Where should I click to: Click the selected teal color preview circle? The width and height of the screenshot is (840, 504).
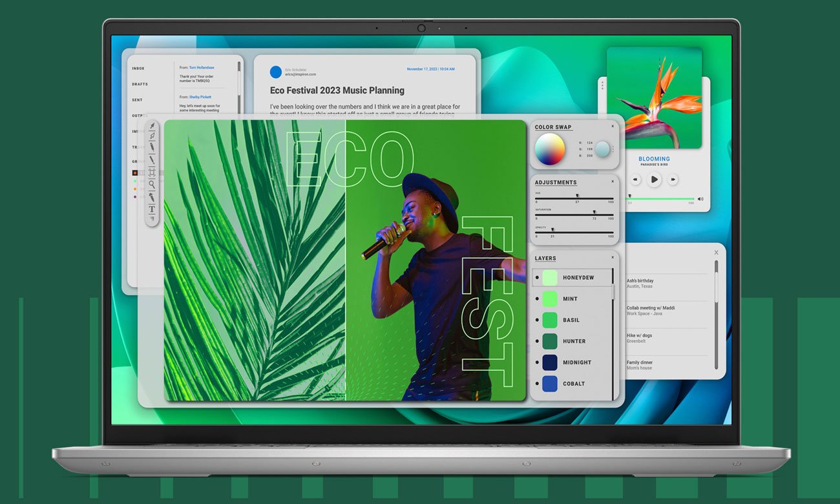602,149
